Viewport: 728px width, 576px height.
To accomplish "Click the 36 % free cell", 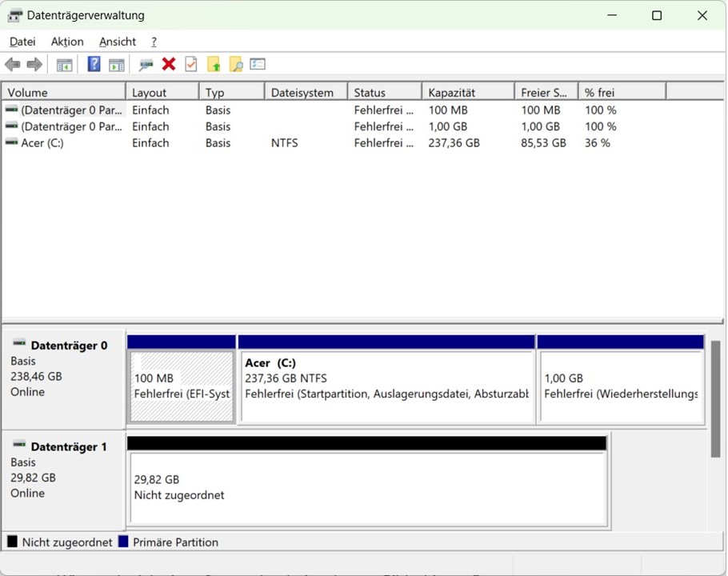I will (x=597, y=143).
